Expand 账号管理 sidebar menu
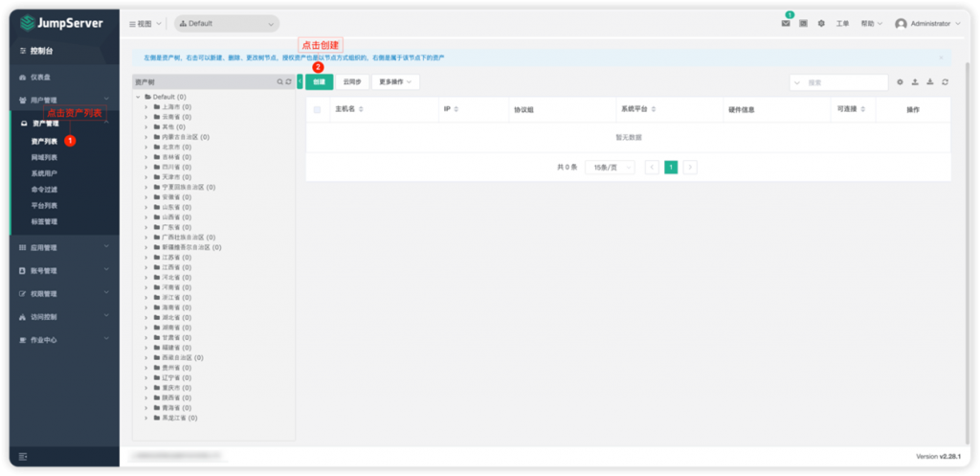 click(x=64, y=271)
